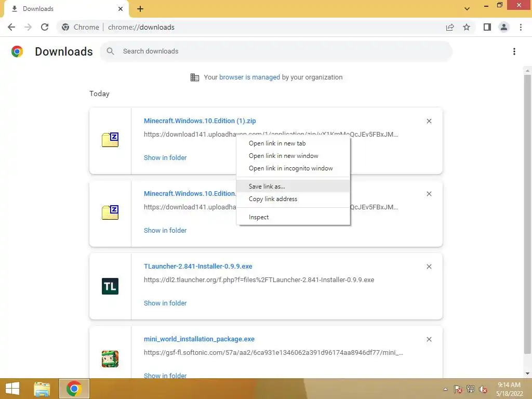Bookmark this page with the star icon

pos(467,27)
